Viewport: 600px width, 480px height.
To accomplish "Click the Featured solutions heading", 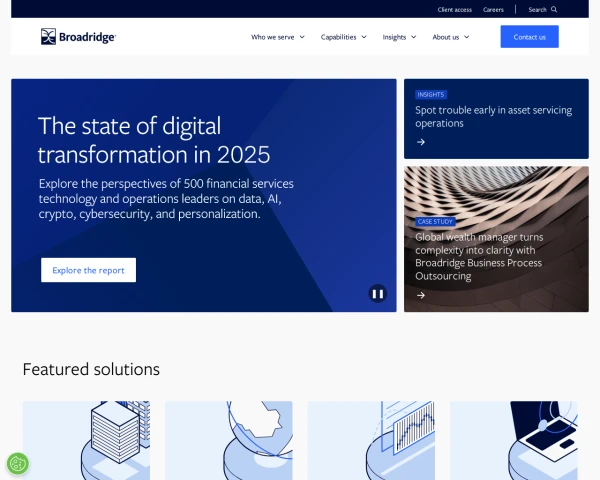I will coord(91,369).
